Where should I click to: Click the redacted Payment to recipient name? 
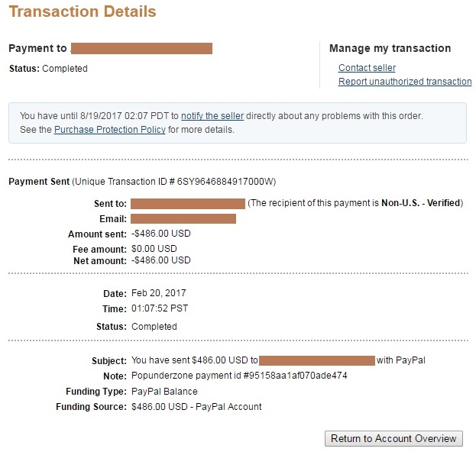pos(141,49)
